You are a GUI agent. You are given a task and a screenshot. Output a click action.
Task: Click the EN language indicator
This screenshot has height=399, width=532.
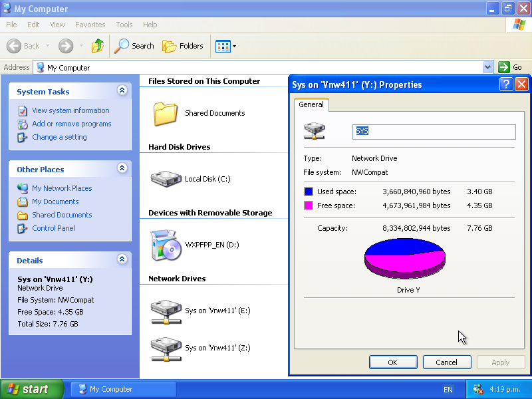(x=448, y=390)
